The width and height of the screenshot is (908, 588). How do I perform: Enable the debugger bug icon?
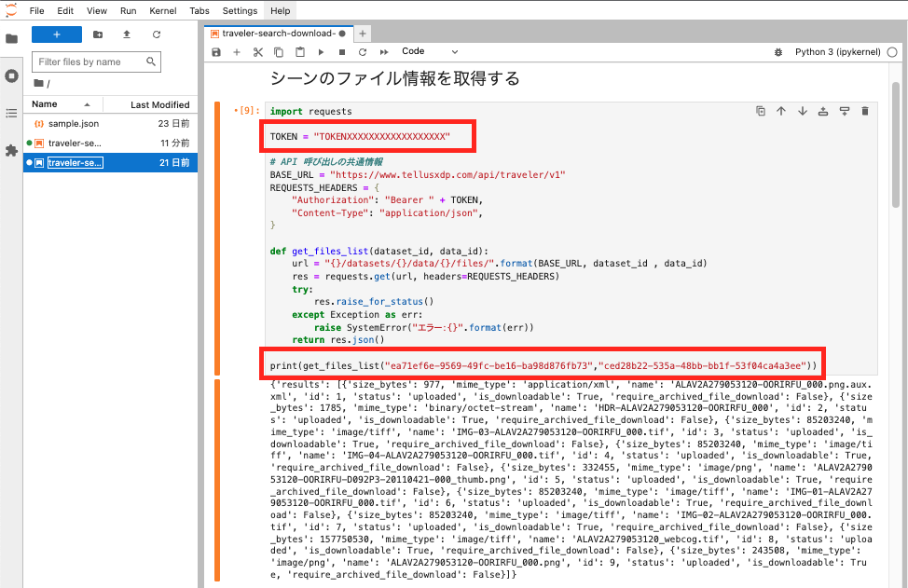coord(778,52)
